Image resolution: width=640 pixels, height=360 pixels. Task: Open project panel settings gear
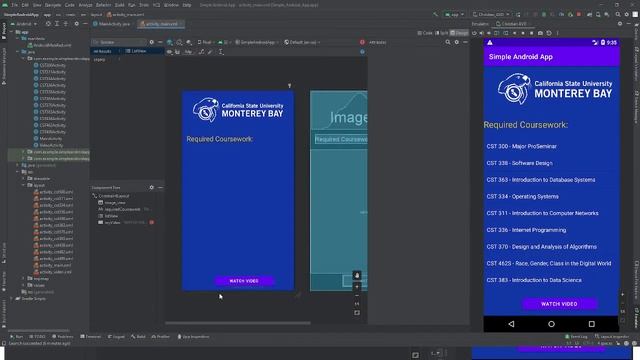click(x=76, y=24)
